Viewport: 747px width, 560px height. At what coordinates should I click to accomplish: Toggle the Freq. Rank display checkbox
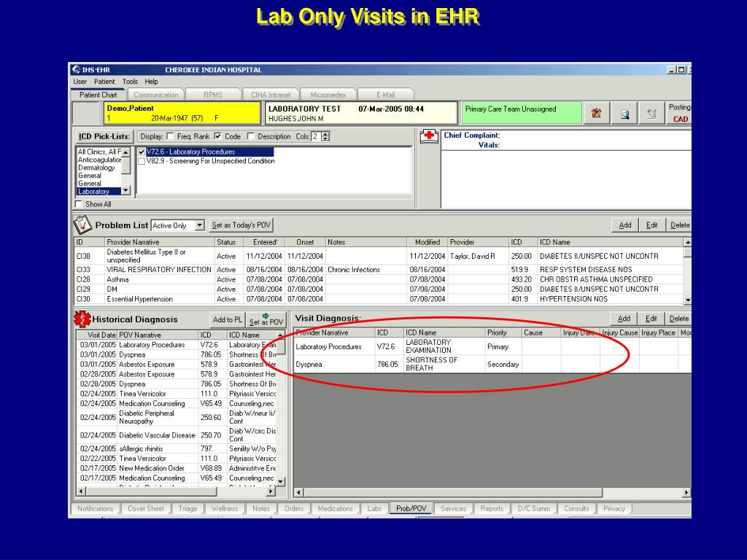click(170, 136)
